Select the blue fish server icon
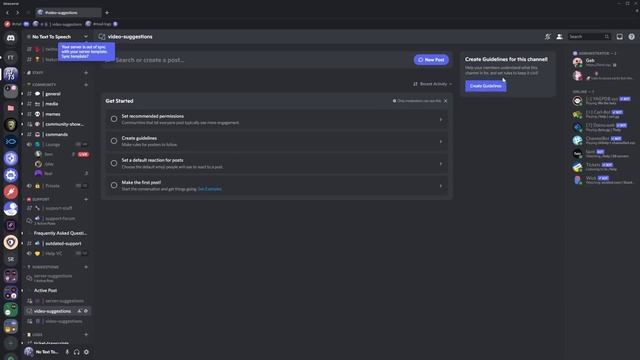 pyautogui.click(x=11, y=142)
